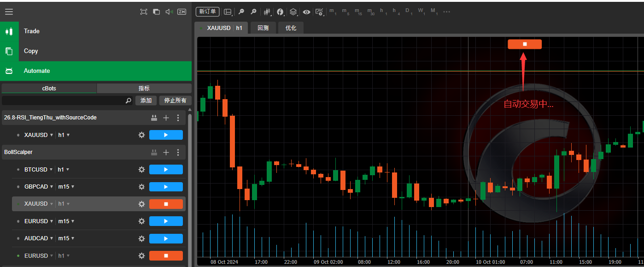Open the hamburger main menu

coord(9,12)
